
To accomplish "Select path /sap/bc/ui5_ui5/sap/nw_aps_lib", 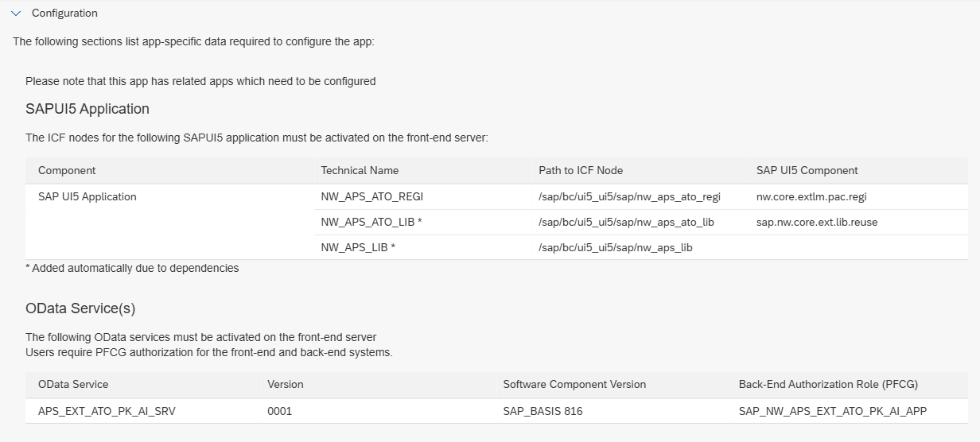I will coord(616,247).
